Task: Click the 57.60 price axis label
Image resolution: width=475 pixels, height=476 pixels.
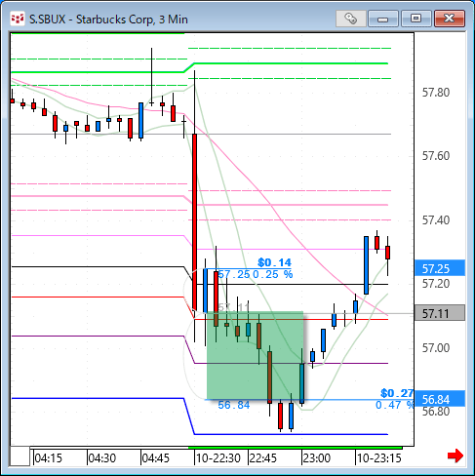Action: [436, 156]
